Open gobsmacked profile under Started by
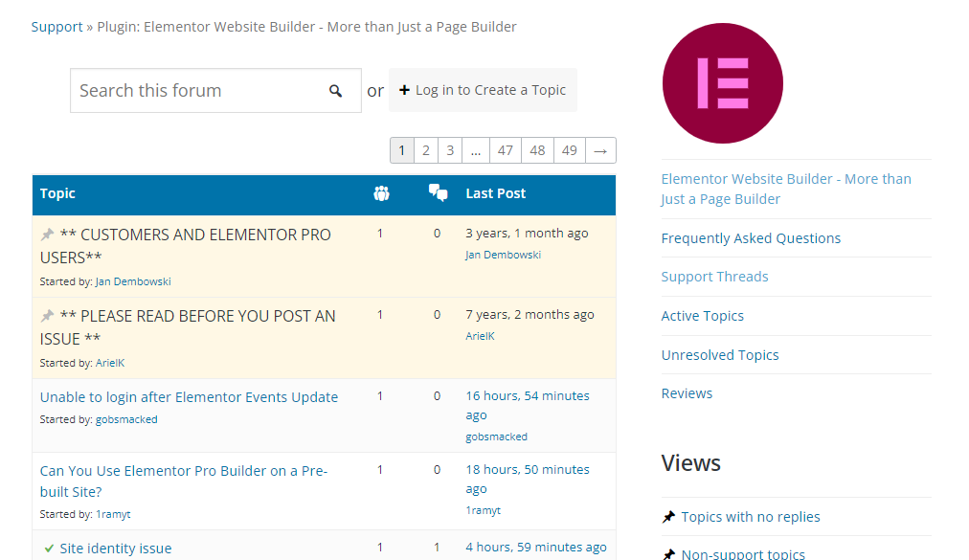 click(126, 419)
